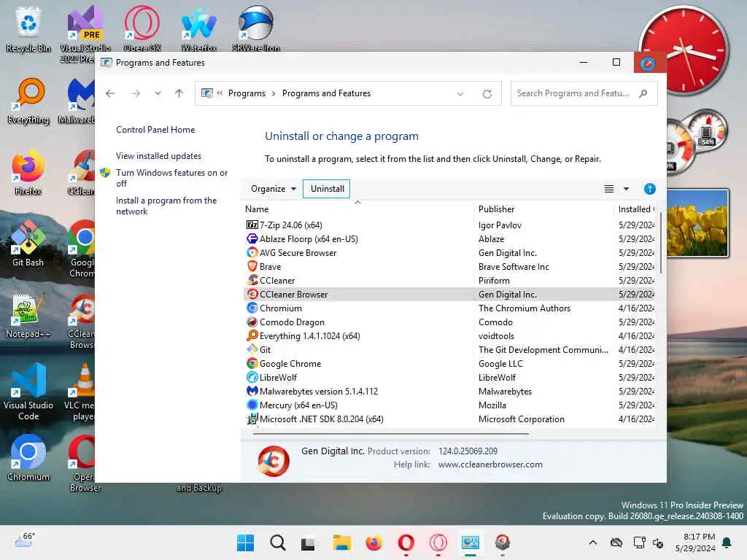Open recent locations dropdown chevron
The height and width of the screenshot is (560, 747).
point(158,93)
